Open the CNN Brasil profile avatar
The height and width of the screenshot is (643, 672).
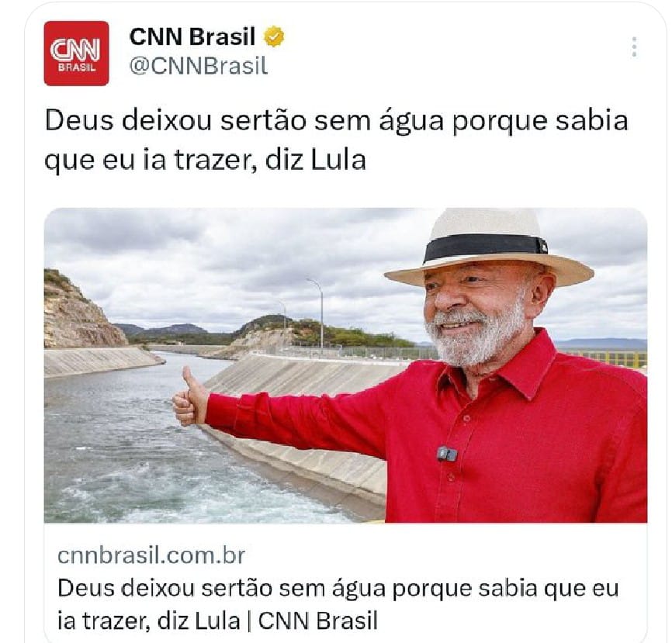pyautogui.click(x=76, y=53)
